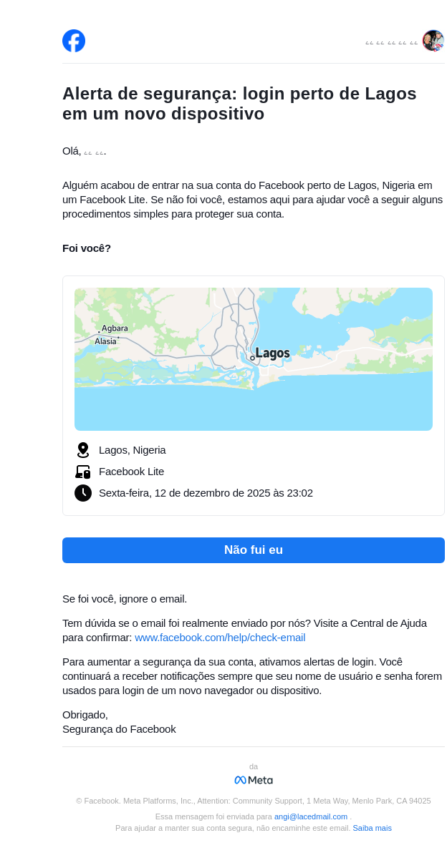The width and height of the screenshot is (447, 868).
Task: Click the Meta logo in footer
Action: point(254,780)
